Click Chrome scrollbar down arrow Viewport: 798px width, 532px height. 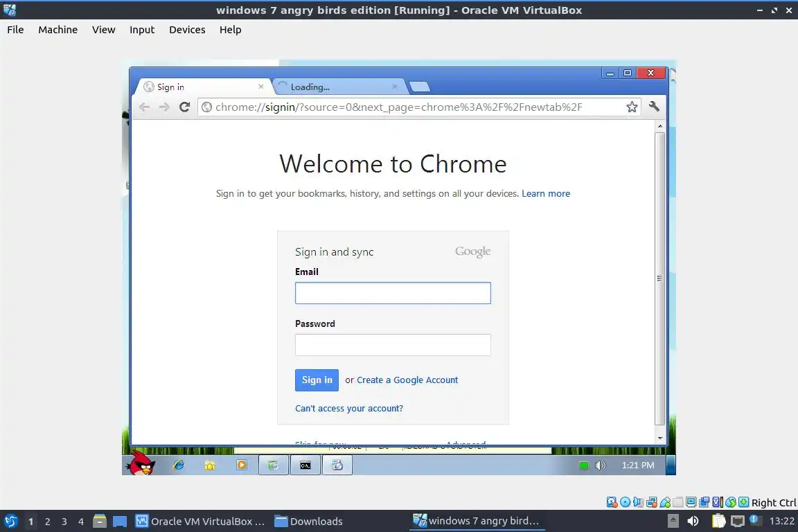tap(660, 438)
